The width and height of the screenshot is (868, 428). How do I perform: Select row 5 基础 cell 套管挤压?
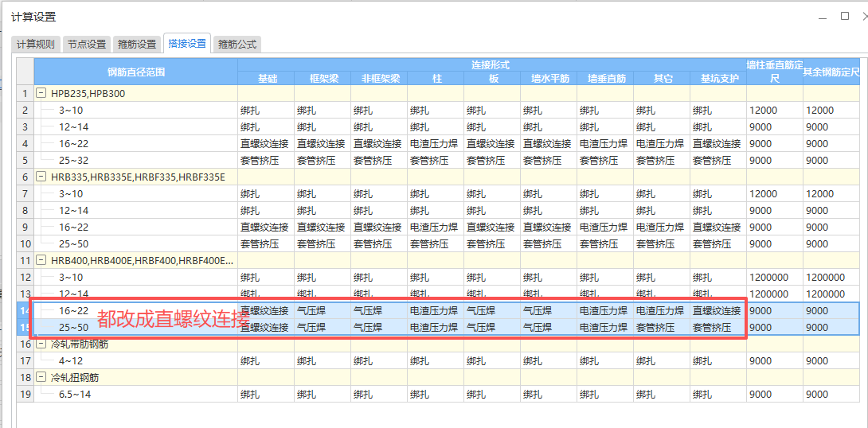pos(266,161)
